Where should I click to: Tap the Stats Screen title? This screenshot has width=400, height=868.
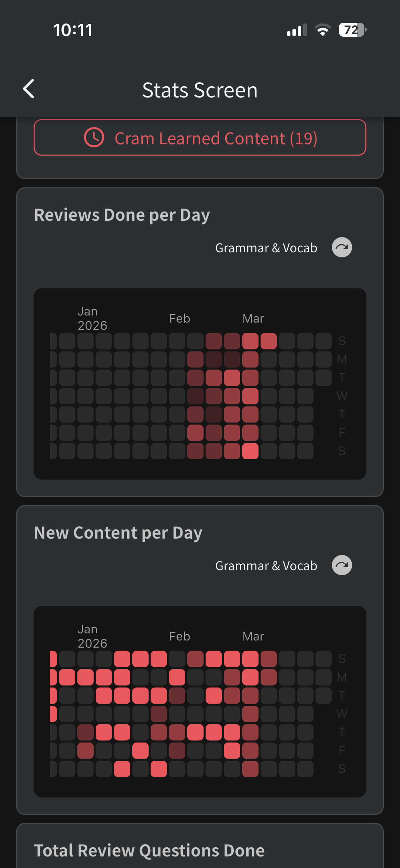[200, 90]
